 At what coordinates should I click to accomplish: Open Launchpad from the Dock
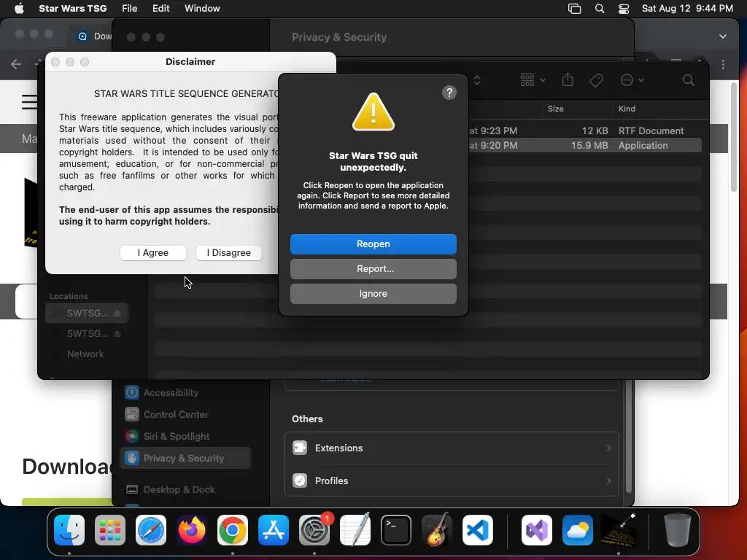pos(110,530)
